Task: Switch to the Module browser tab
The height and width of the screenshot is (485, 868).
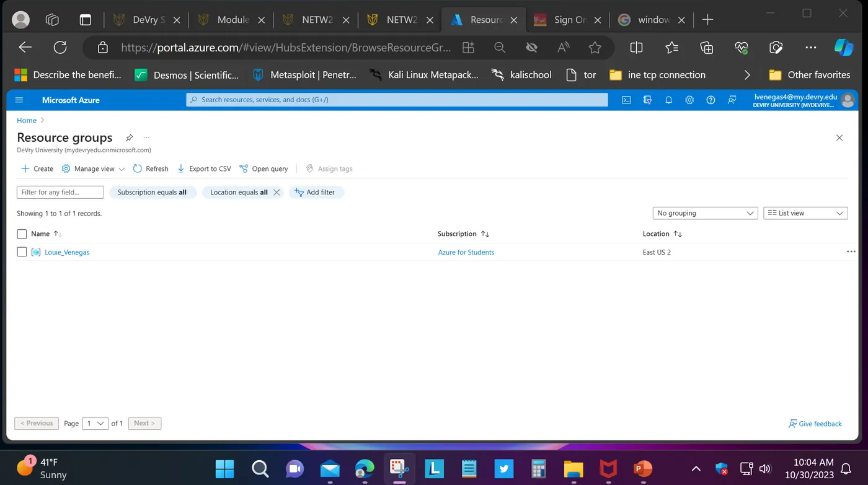Action: (x=231, y=20)
